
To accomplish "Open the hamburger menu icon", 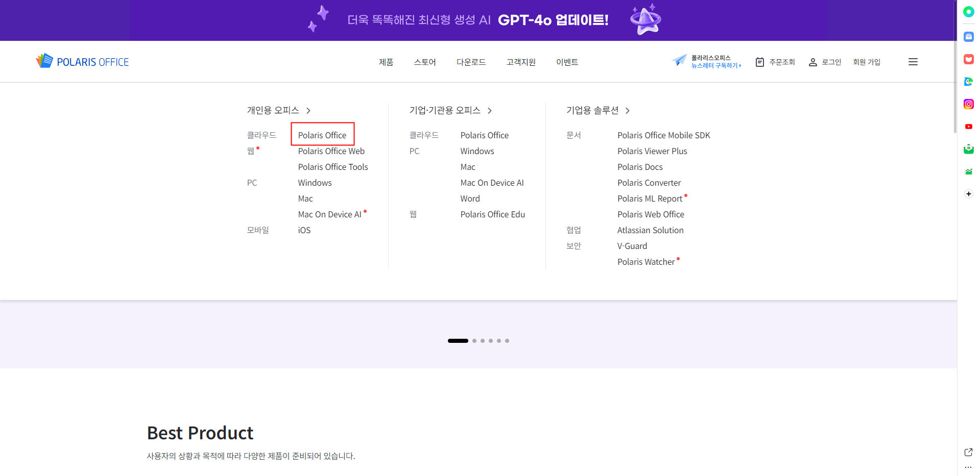I will (913, 62).
